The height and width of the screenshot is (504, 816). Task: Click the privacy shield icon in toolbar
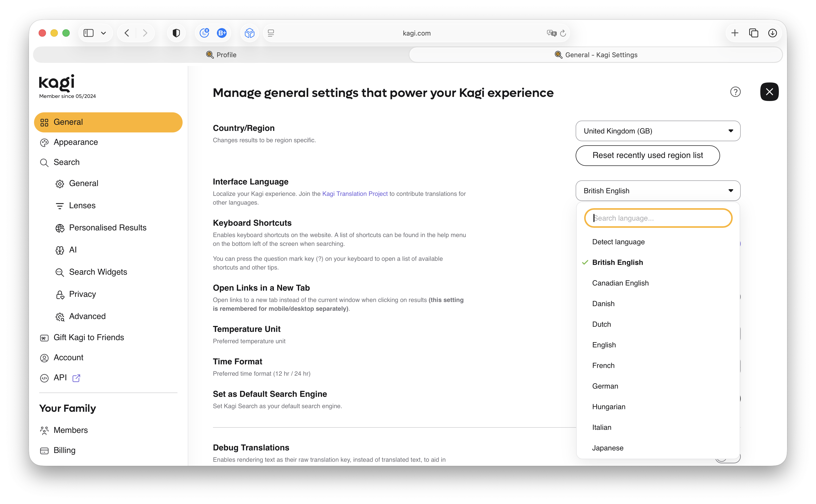176,33
